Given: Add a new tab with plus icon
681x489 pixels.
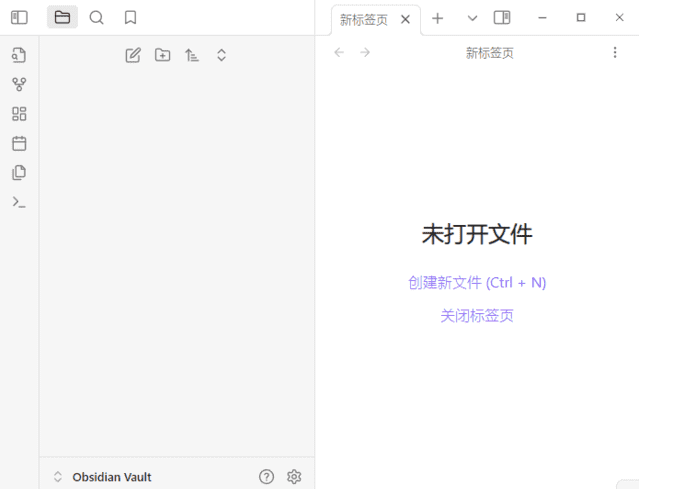Looking at the screenshot, I should 438,18.
